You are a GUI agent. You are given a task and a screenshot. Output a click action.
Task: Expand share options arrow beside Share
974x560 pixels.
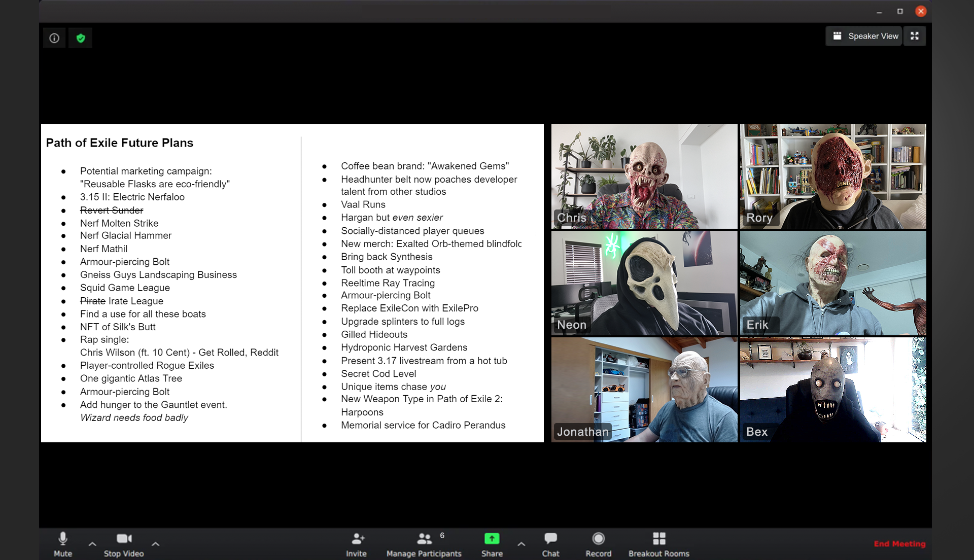[x=521, y=544]
